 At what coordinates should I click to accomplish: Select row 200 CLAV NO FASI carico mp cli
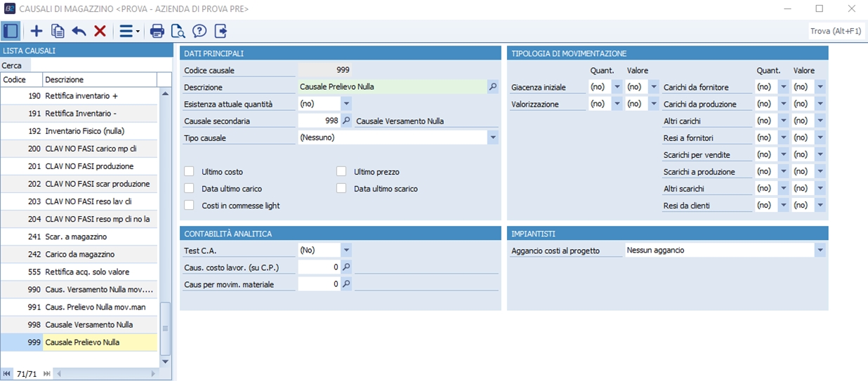(x=79, y=148)
